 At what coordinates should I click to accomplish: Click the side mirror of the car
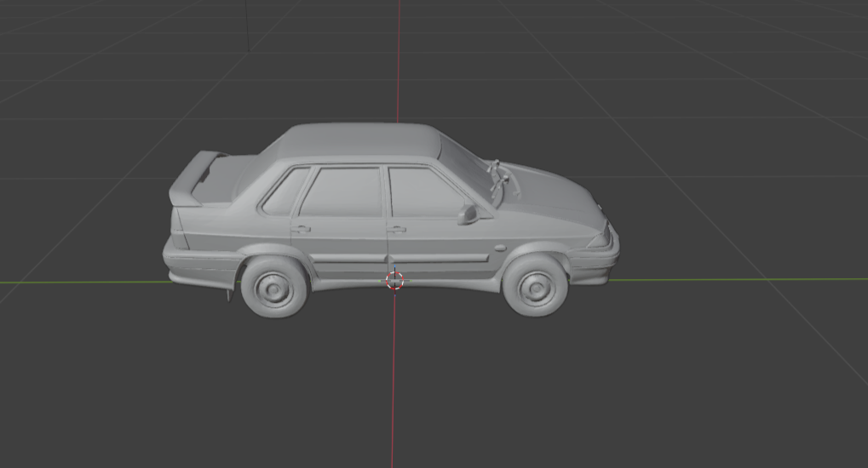[467, 214]
